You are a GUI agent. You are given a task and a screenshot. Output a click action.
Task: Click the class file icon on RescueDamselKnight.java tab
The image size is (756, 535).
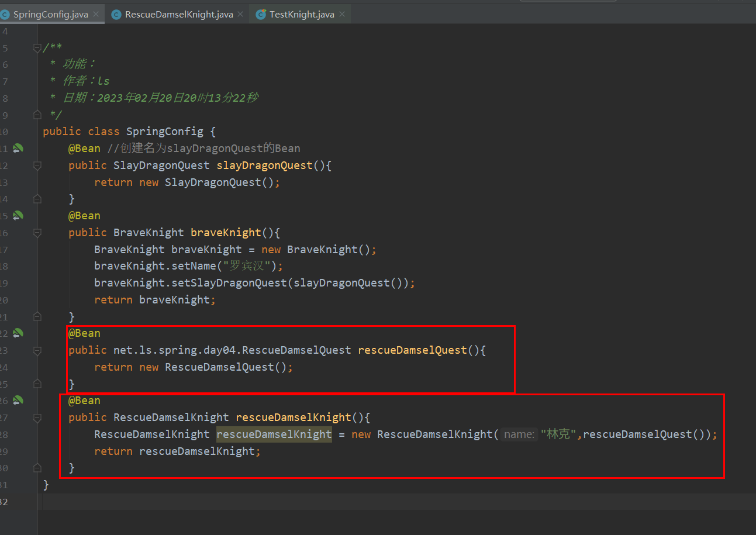pyautogui.click(x=115, y=15)
